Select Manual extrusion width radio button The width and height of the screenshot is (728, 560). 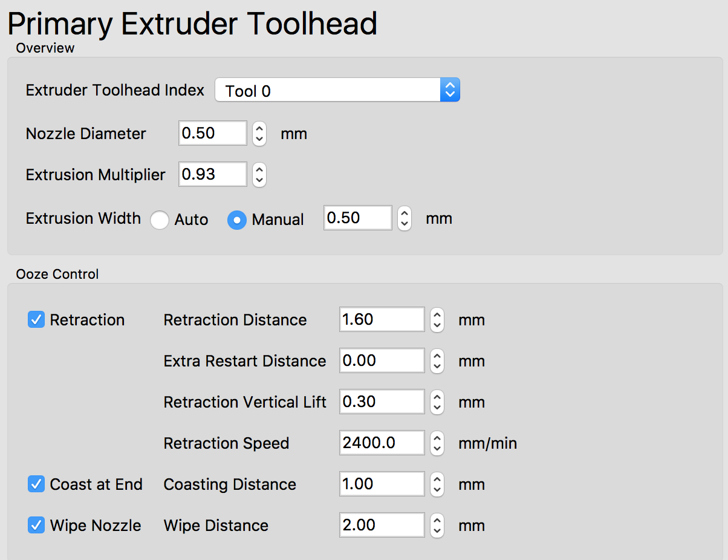coord(236,220)
